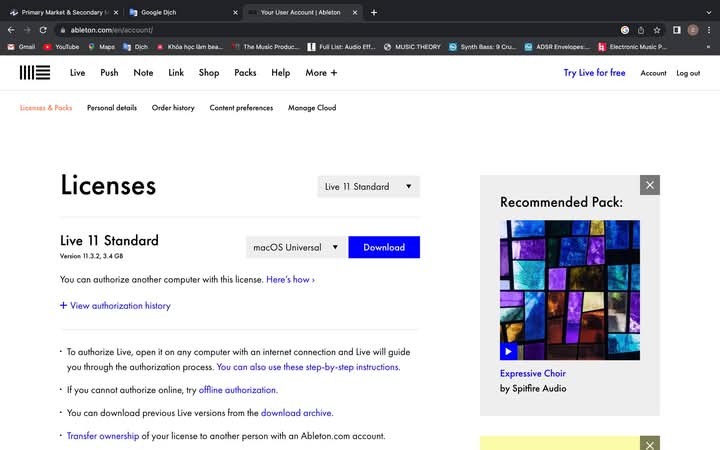Open the Dịch bookmark
Viewport: 720px width, 450px height.
(135, 47)
